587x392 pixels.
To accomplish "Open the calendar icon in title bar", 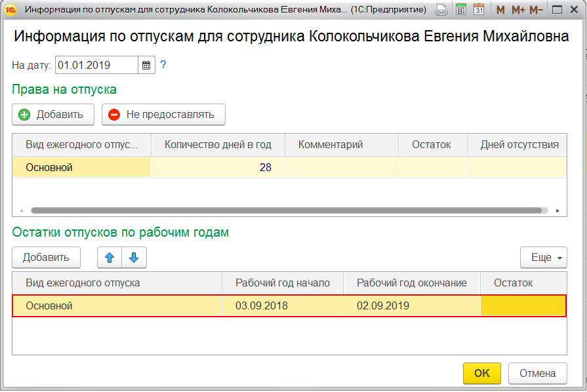I will point(478,10).
